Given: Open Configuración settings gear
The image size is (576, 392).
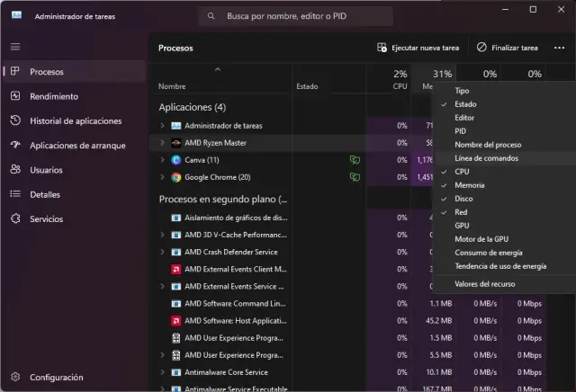Looking at the screenshot, I should pyautogui.click(x=56, y=378).
